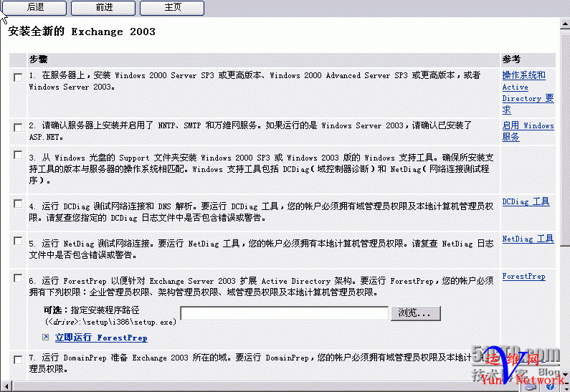The height and width of the screenshot is (392, 570).
Task: Open the NetDiag 工具 reference link
Action: pyautogui.click(x=528, y=239)
